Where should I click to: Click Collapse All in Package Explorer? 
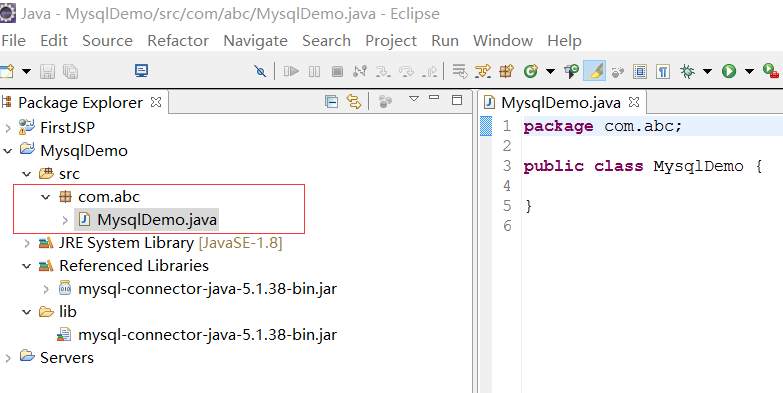[331, 102]
